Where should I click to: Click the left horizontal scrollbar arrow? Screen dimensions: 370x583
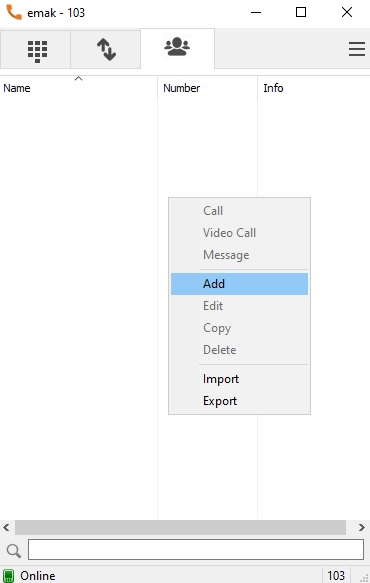click(x=6, y=527)
